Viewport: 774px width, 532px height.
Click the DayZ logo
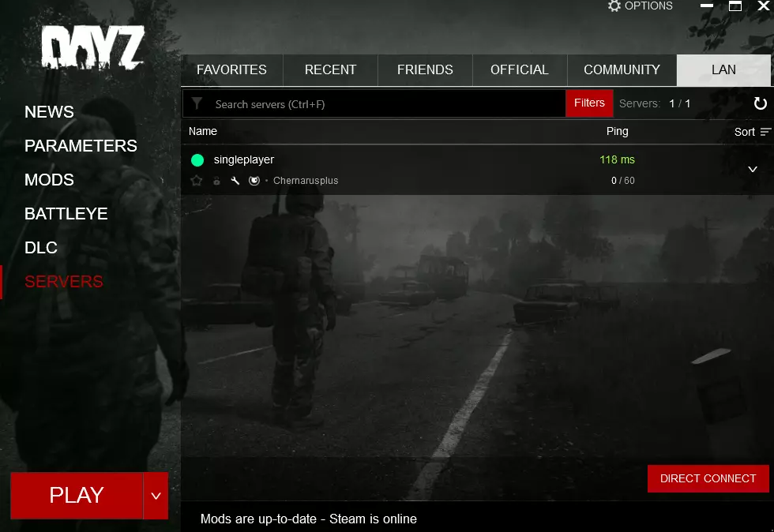click(93, 47)
